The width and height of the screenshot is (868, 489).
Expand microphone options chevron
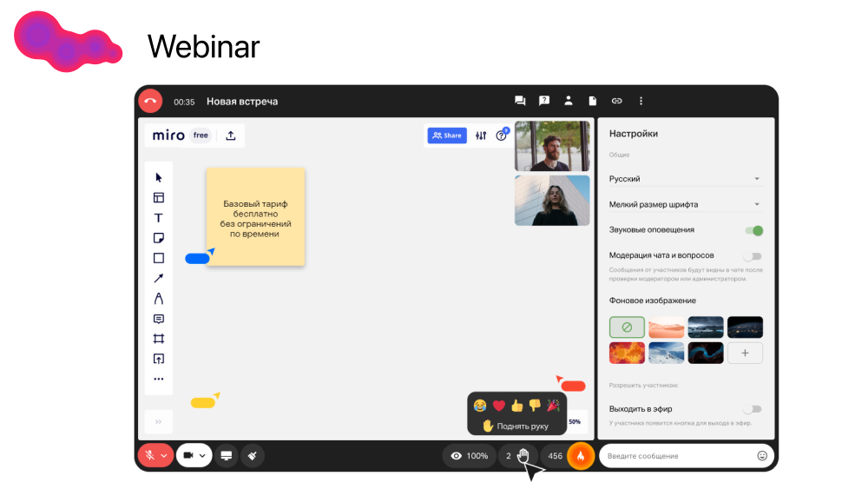pyautogui.click(x=164, y=456)
